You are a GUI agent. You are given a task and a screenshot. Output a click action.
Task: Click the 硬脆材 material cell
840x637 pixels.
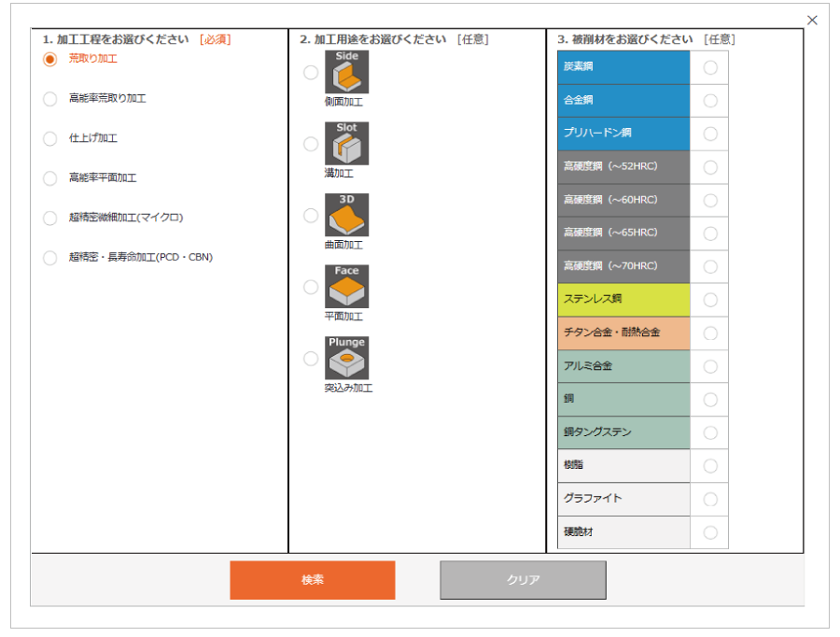click(x=623, y=531)
